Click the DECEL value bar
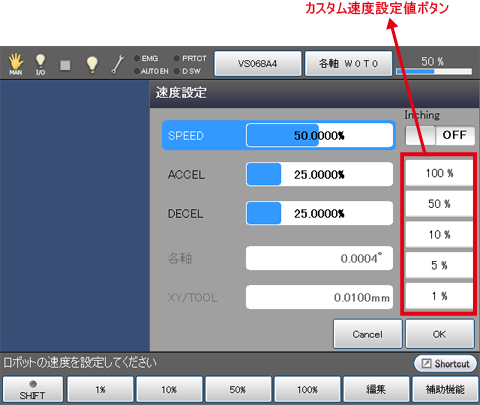This screenshot has height=405, width=480. point(319,213)
